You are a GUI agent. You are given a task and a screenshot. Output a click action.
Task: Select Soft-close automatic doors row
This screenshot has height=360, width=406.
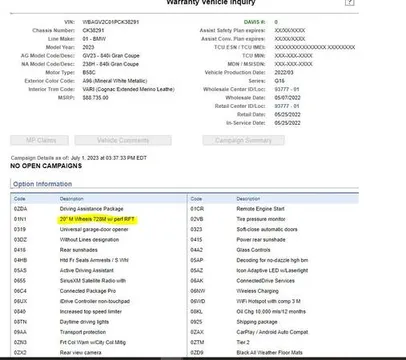coord(273,229)
